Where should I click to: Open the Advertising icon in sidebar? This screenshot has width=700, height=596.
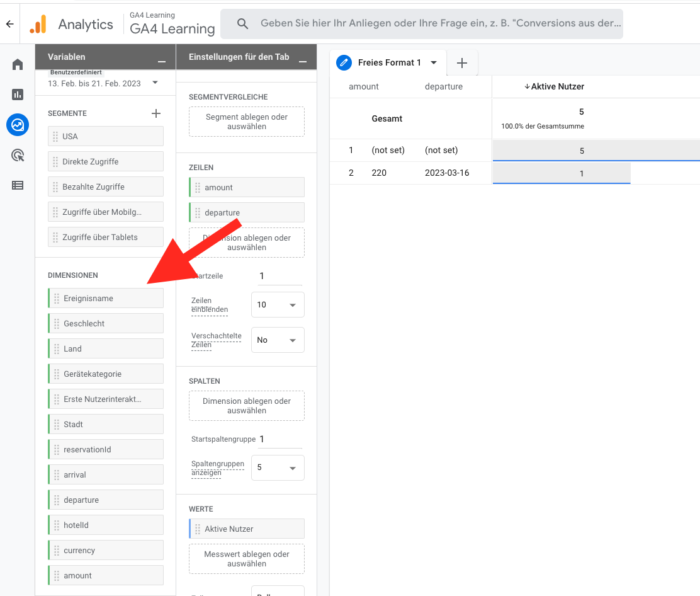tap(18, 155)
